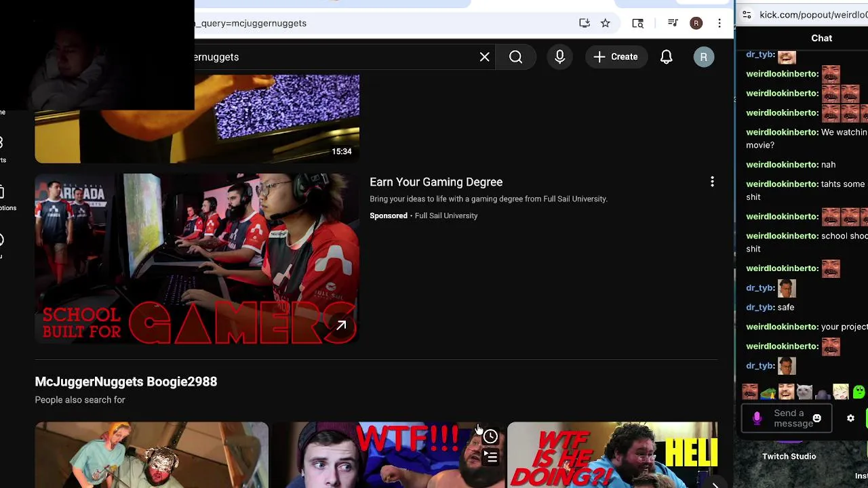
Task: Click the Twitch Studio desktop shortcut
Action: [x=789, y=456]
